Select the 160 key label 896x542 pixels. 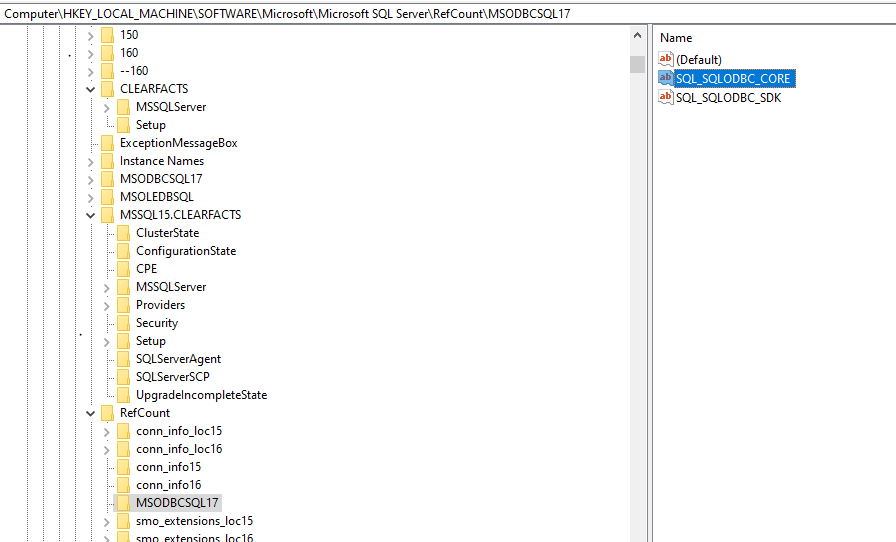(129, 53)
